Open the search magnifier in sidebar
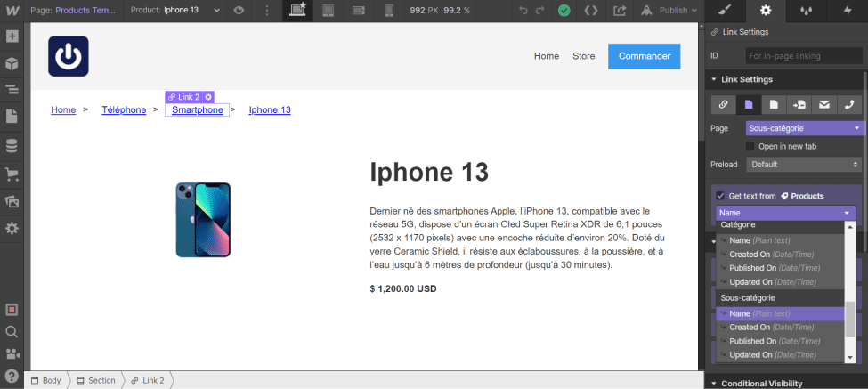This screenshot has width=868, height=389. click(x=12, y=331)
